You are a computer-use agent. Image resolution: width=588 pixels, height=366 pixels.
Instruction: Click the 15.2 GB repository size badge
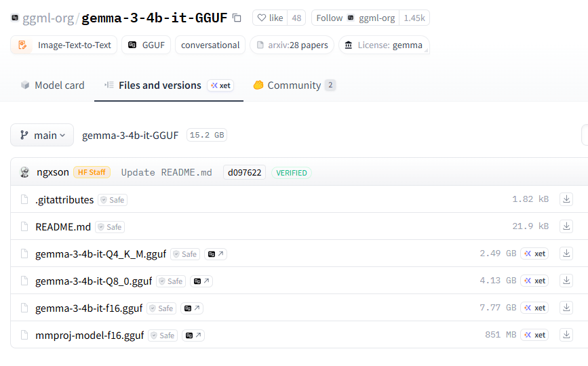pos(207,135)
